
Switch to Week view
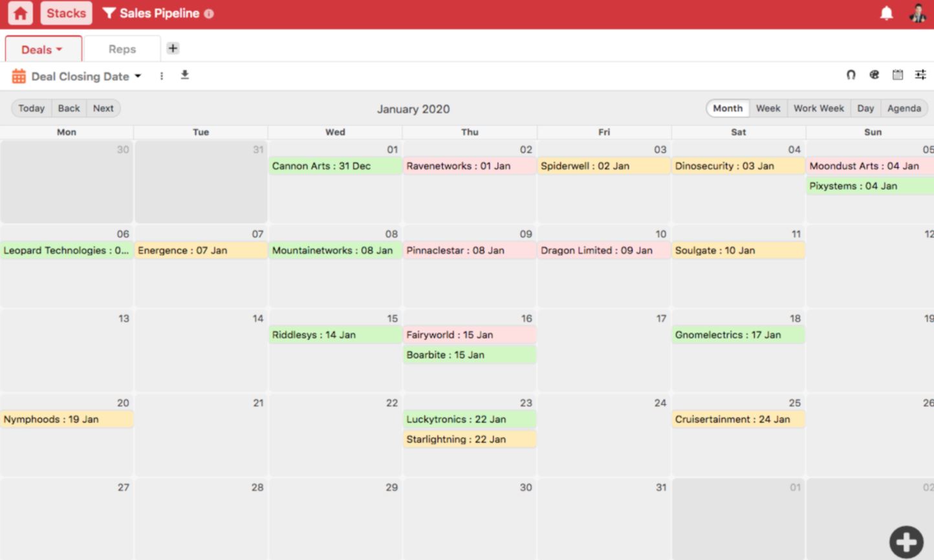coord(768,109)
